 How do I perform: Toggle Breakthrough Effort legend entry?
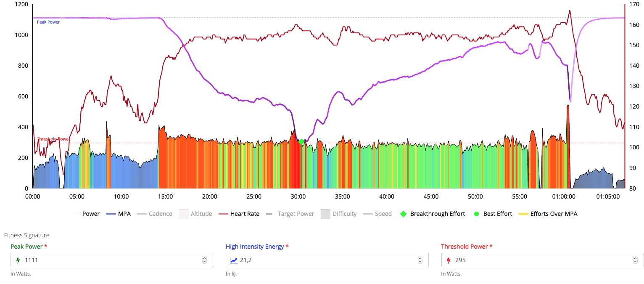click(x=432, y=214)
